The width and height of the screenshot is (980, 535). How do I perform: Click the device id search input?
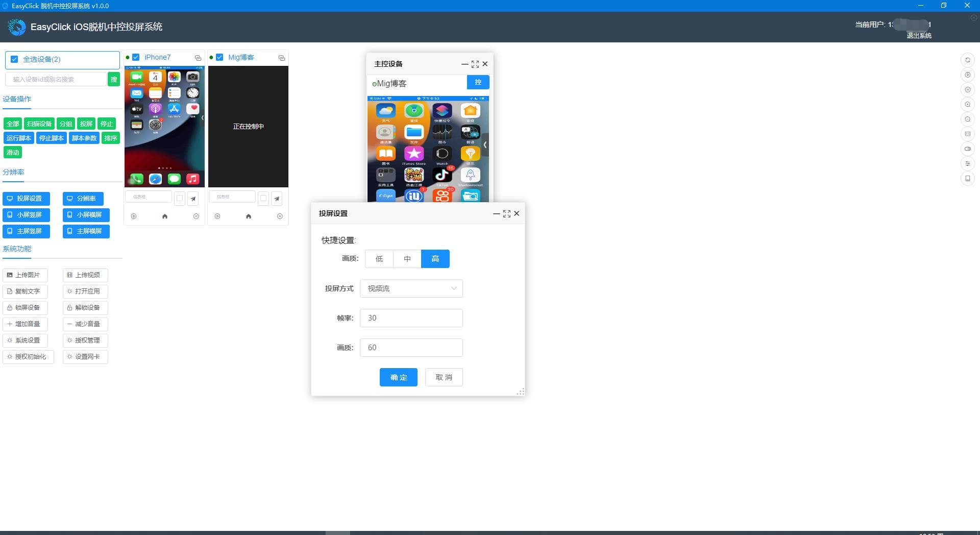56,79
